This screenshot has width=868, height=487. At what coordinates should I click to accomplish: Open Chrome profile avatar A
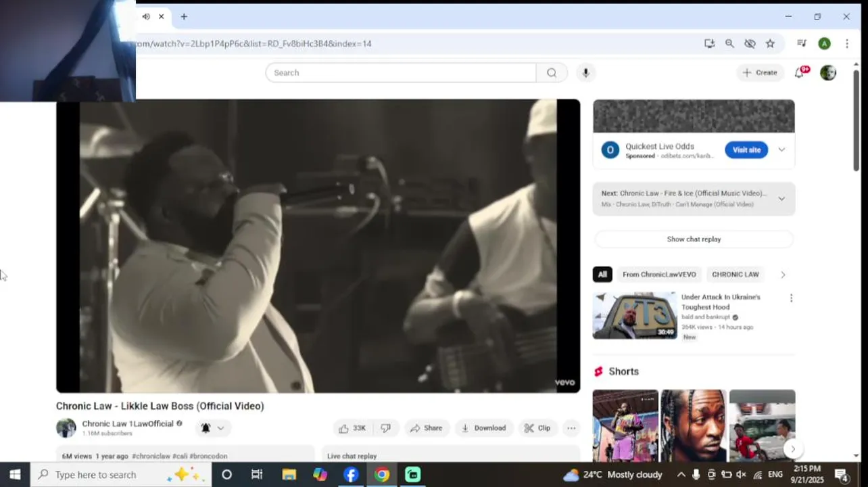click(824, 43)
